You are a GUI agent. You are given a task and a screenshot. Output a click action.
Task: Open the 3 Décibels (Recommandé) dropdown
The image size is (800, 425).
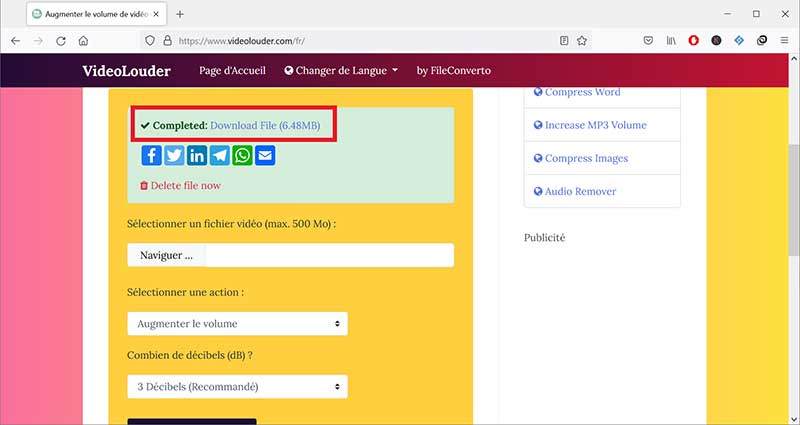tap(237, 387)
